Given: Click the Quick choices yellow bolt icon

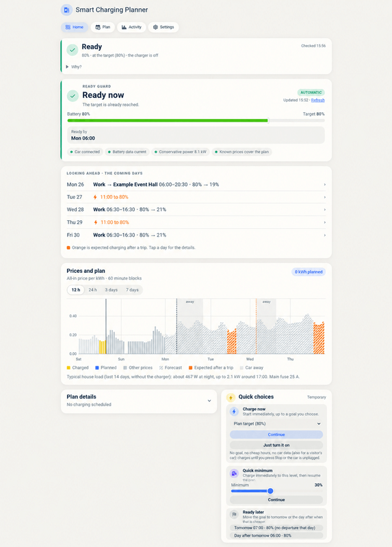Looking at the screenshot, I should click(231, 397).
